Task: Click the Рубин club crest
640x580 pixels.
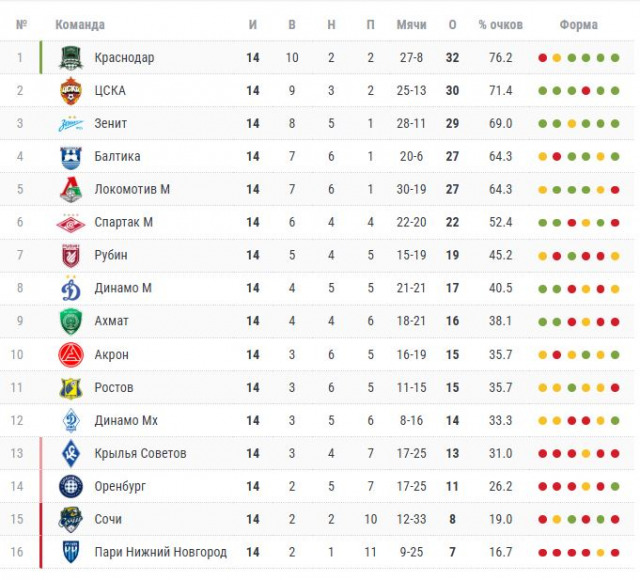Action: click(x=70, y=256)
